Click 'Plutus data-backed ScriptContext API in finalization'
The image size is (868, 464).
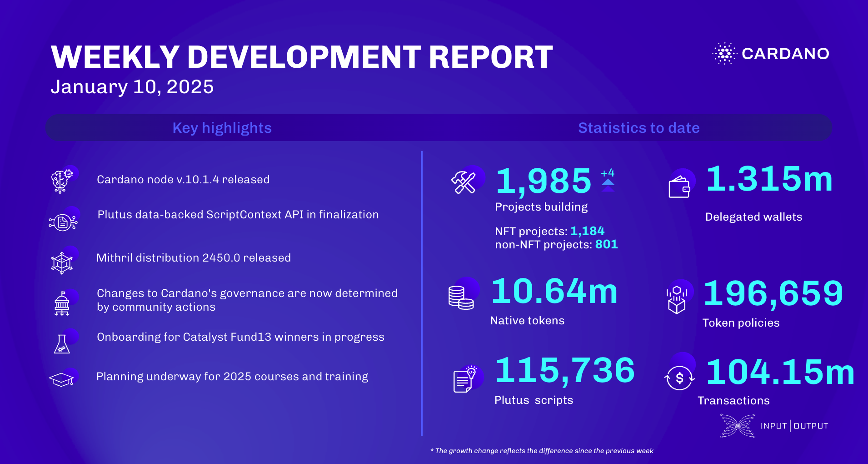click(x=238, y=215)
